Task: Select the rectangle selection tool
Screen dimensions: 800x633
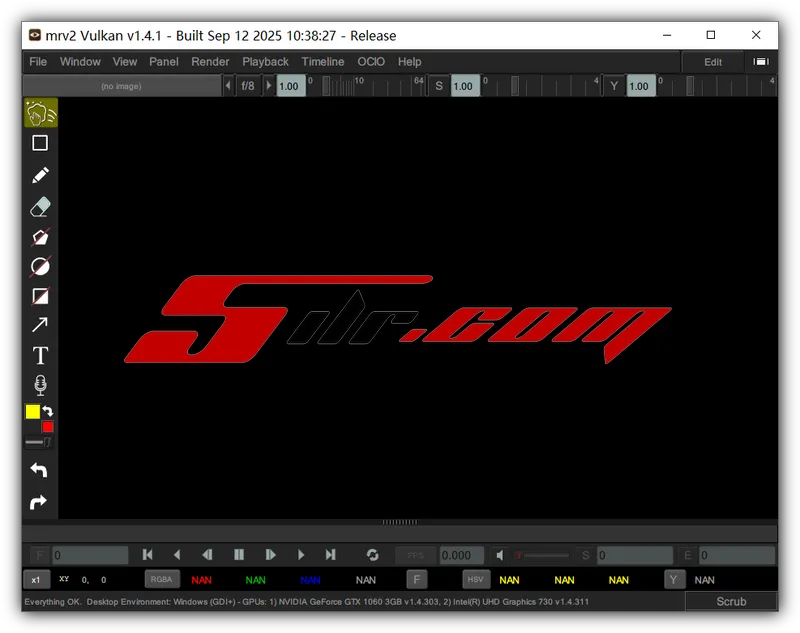Action: coord(40,143)
